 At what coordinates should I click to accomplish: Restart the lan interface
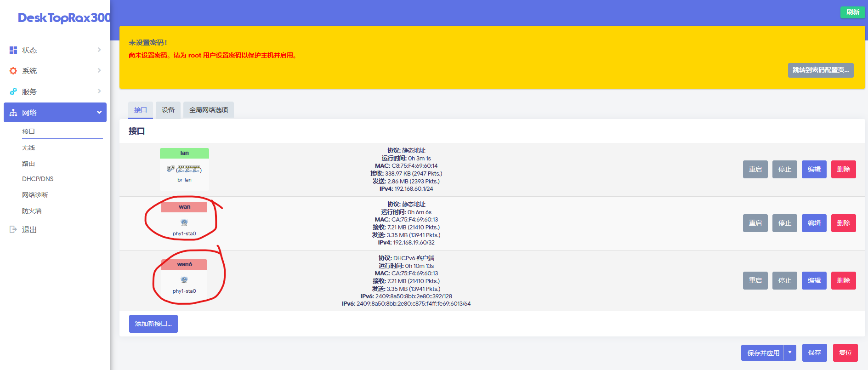click(x=755, y=169)
